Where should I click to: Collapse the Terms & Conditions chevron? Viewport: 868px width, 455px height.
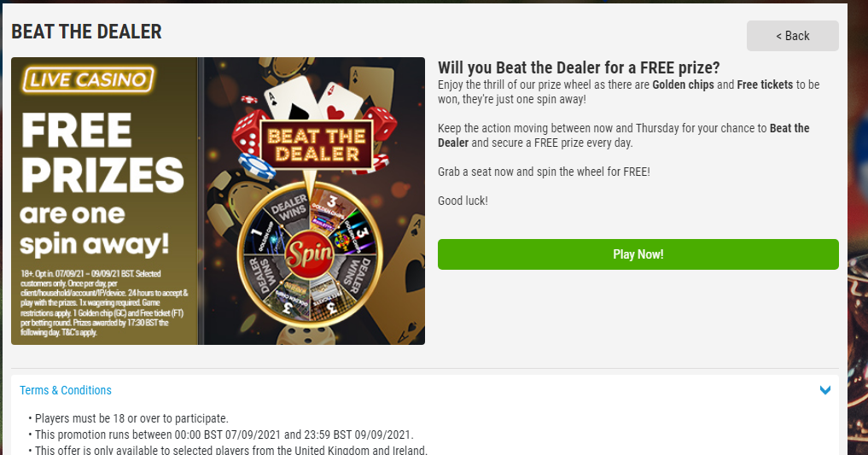(x=824, y=390)
